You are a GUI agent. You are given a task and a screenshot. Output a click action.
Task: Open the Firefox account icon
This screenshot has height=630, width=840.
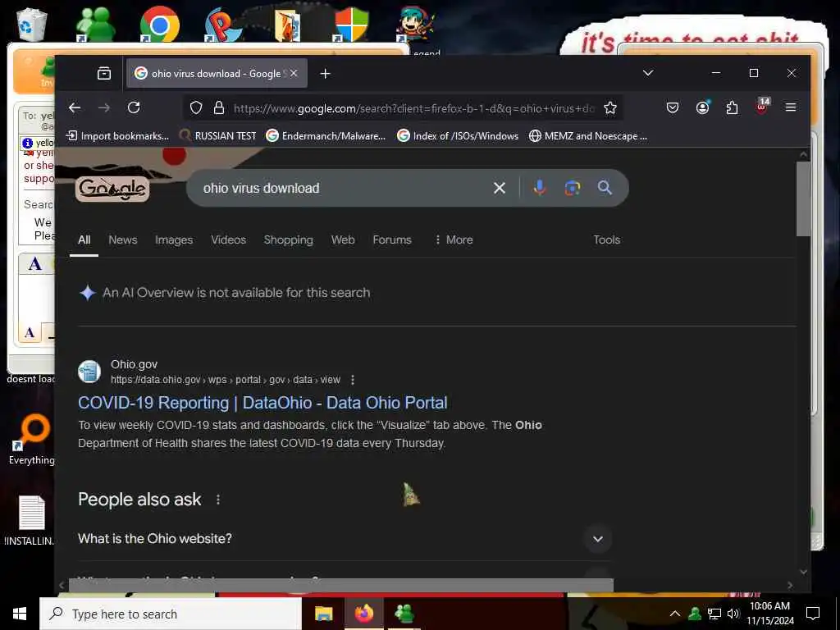coord(702,107)
